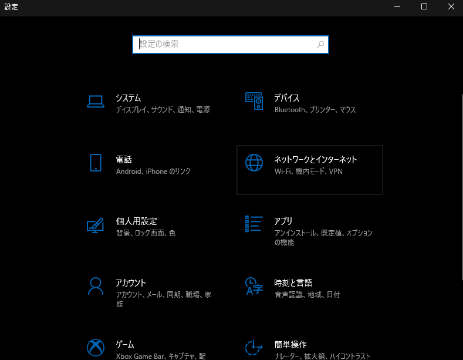This screenshot has width=463, height=360.
Task: Open the システム laptop icon
Action: 96,102
